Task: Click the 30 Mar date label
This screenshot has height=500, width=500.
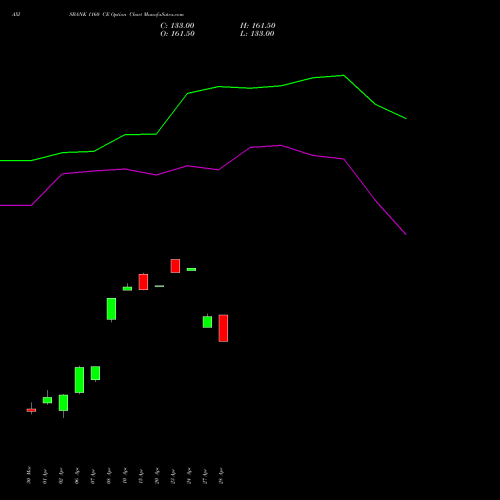Action: pyautogui.click(x=29, y=475)
